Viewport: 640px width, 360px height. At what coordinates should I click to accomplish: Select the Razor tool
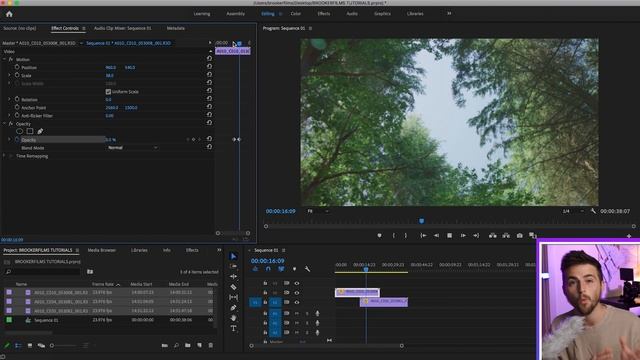click(233, 287)
